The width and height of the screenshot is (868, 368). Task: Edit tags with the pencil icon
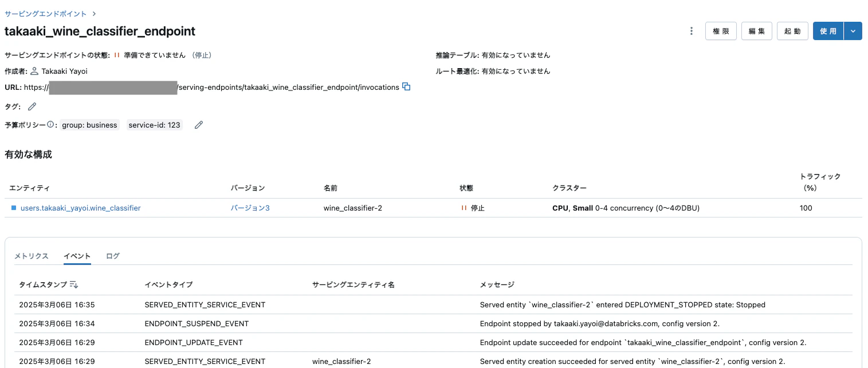pos(32,106)
